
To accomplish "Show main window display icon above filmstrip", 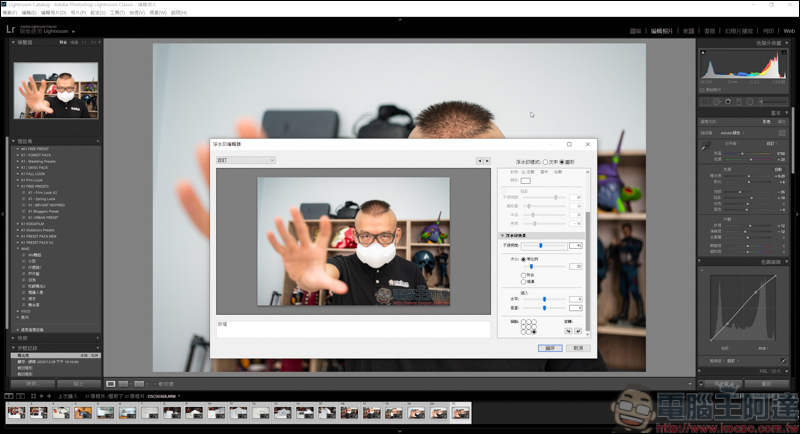I will (9, 396).
